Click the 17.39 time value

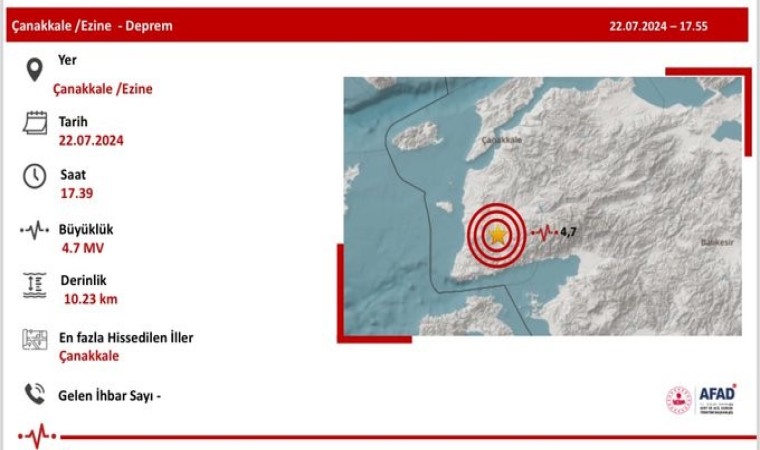(76, 192)
